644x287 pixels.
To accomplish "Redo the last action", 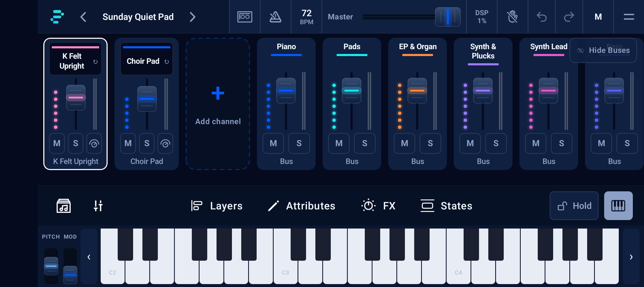I will (569, 17).
